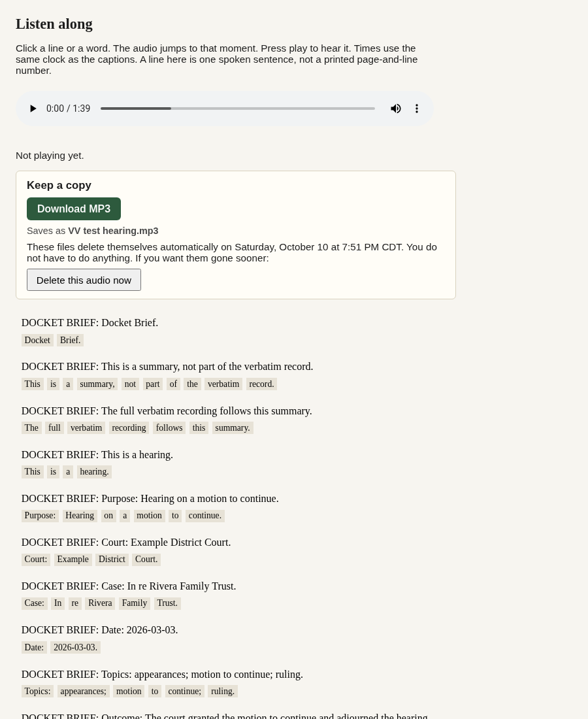Click Delete this audio now

[84, 280]
